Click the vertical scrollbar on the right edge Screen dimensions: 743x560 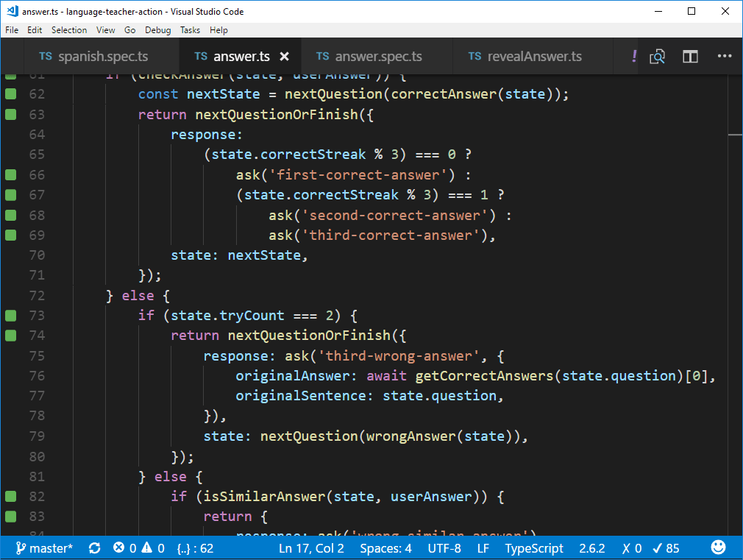pyautogui.click(x=735, y=294)
